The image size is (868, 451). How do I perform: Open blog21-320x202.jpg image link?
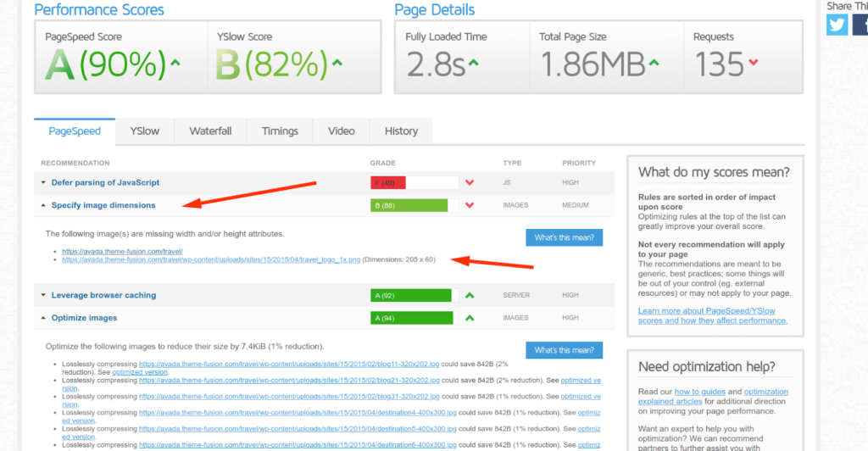[x=289, y=380]
